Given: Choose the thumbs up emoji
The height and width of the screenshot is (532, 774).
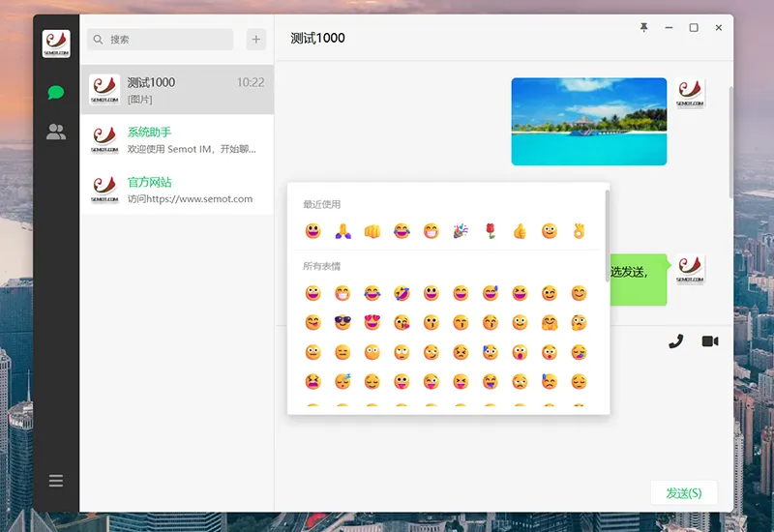Looking at the screenshot, I should pyautogui.click(x=520, y=231).
